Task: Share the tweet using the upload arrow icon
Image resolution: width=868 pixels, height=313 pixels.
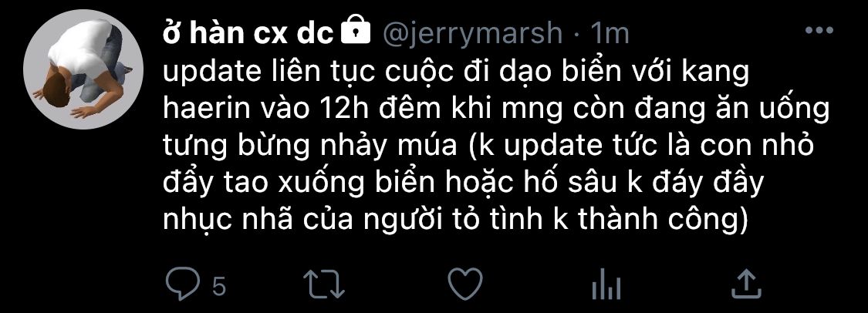Action: click(x=745, y=283)
